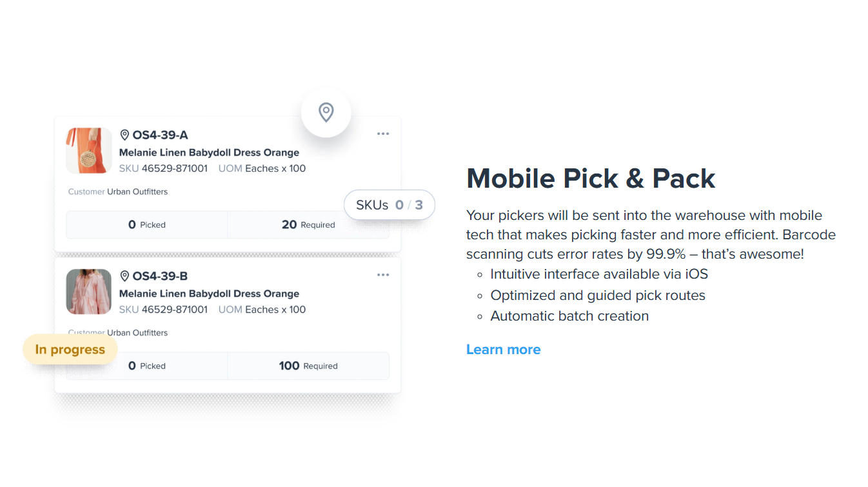The image size is (868, 487).
Task: Click the Mobile Pick & Pack heading
Action: [590, 179]
